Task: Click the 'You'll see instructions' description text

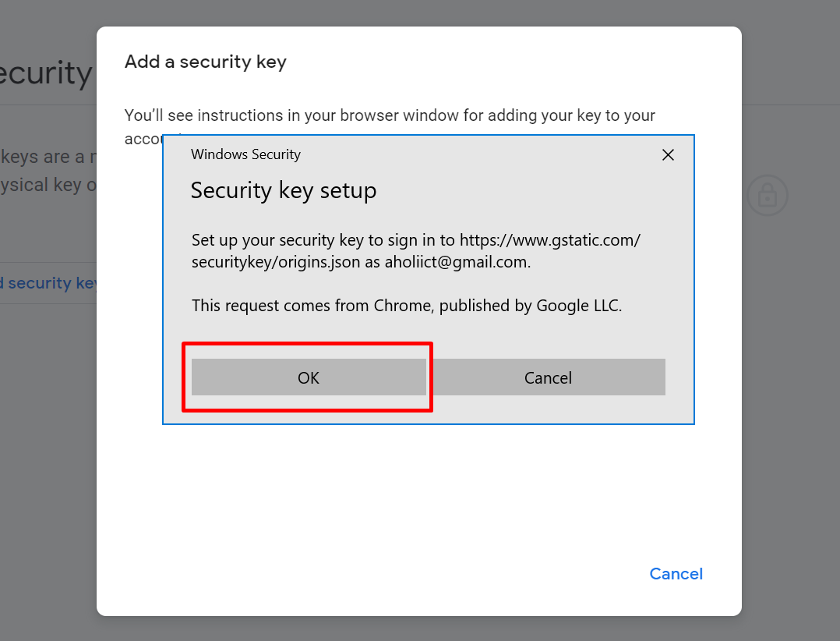Action: pos(390,115)
